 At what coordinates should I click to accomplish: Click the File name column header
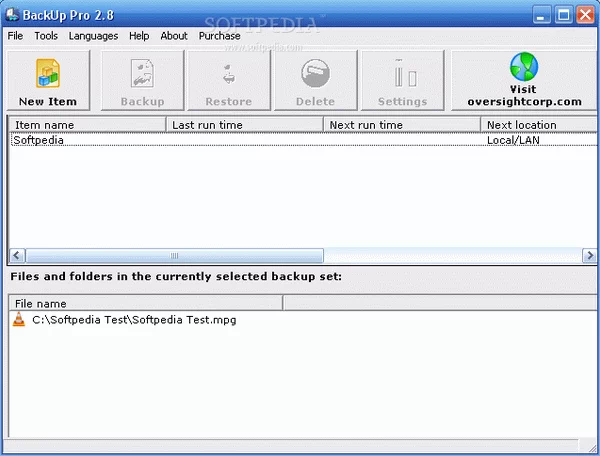pyautogui.click(x=146, y=303)
